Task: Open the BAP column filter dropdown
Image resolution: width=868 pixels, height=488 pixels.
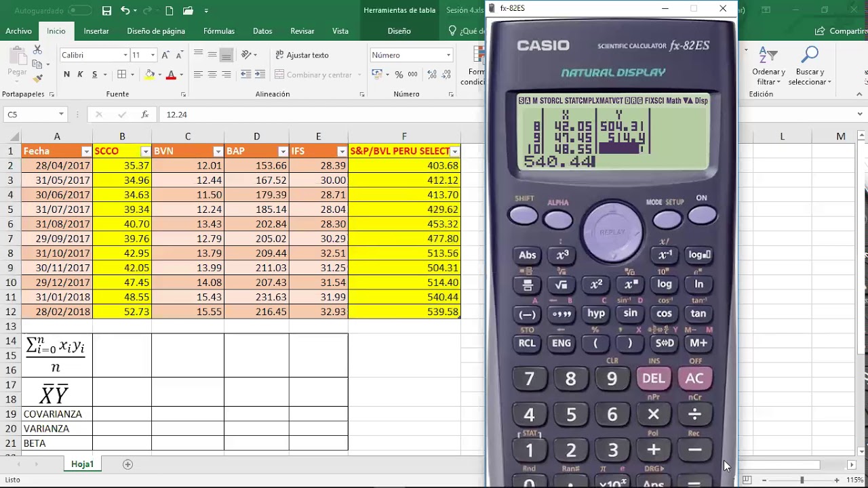Action: tap(283, 151)
